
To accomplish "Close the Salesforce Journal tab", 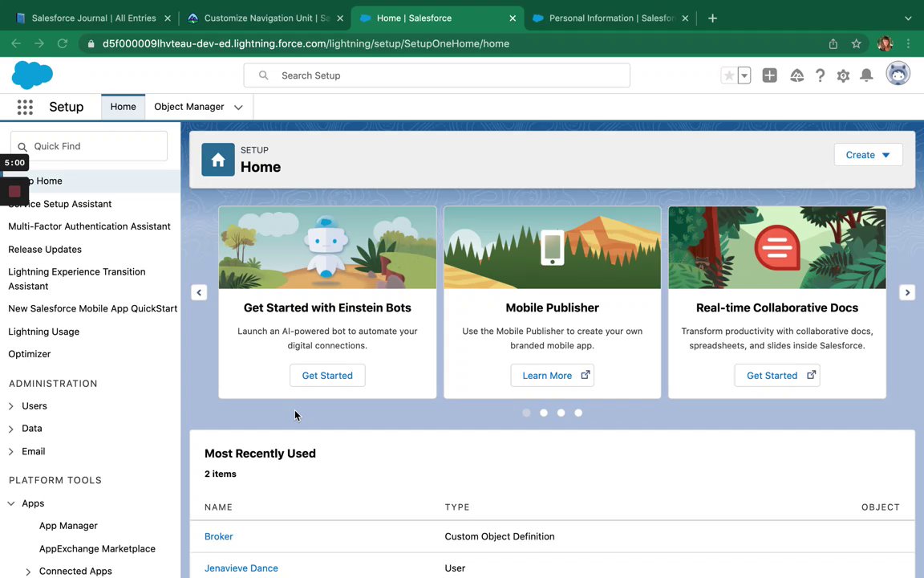I will (168, 18).
